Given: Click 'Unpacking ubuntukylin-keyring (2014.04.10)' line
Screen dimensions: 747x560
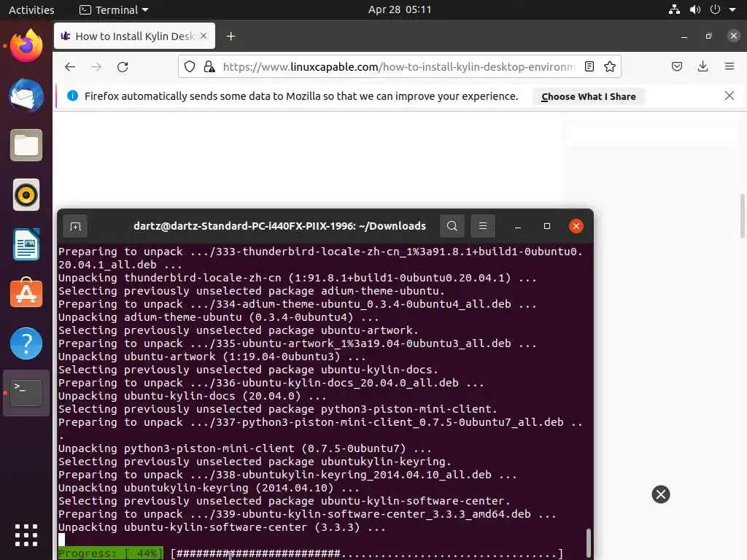Looking at the screenshot, I should coord(209,488).
